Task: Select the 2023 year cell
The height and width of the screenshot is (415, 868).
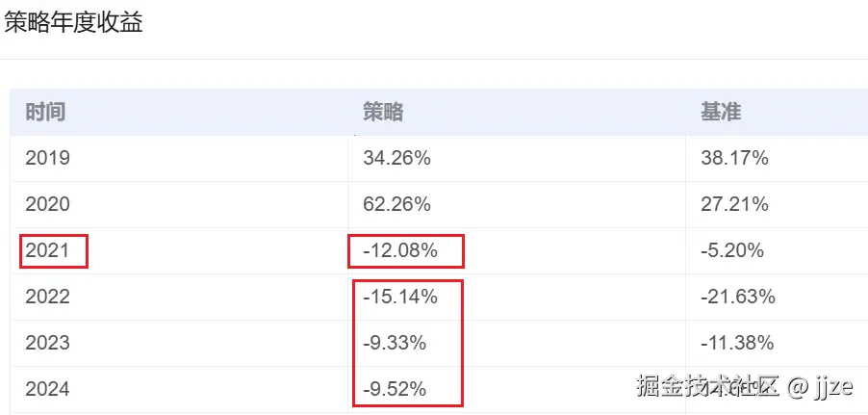Action: [x=47, y=344]
